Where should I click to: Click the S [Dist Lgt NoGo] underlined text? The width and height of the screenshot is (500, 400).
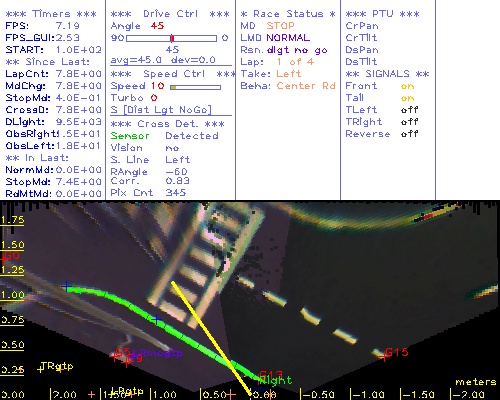pos(161,110)
